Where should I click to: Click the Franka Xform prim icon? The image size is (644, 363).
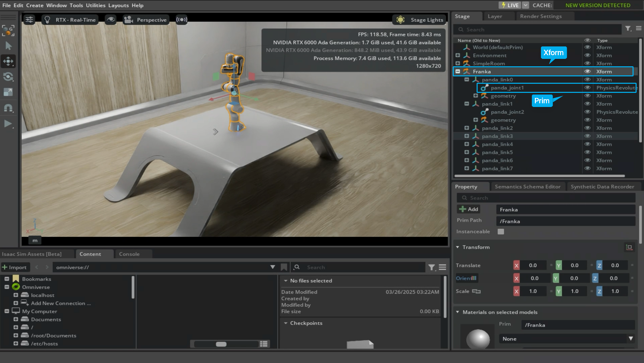(466, 71)
